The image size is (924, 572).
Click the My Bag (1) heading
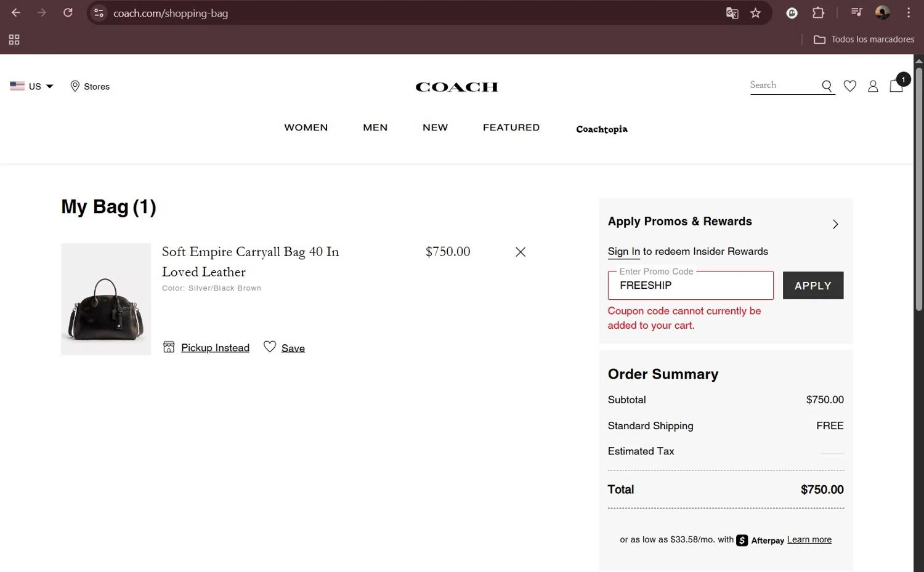tap(108, 207)
